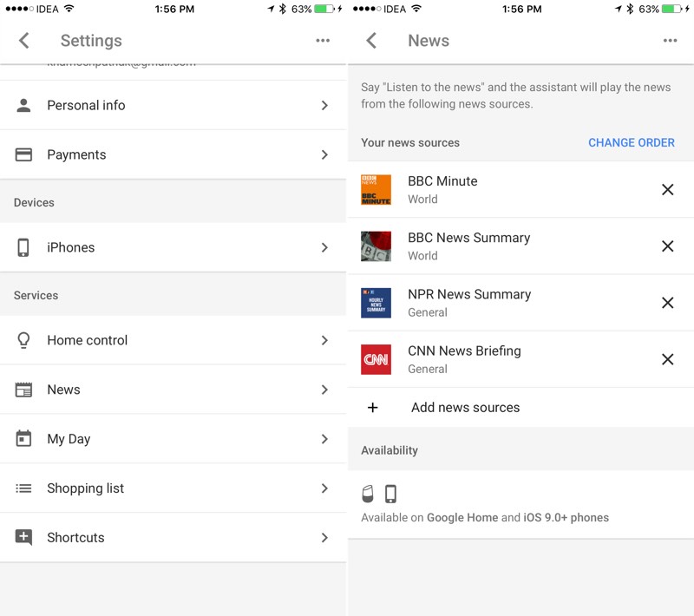Tap the back arrow in Settings header
The image size is (694, 616).
[24, 41]
